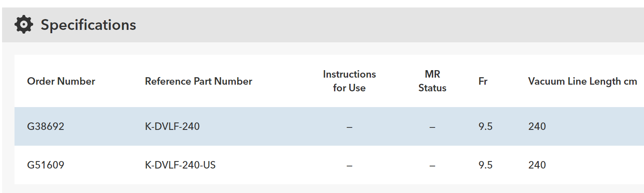Click MR Status dash in G51609 row
644x193 pixels.
coord(432,165)
